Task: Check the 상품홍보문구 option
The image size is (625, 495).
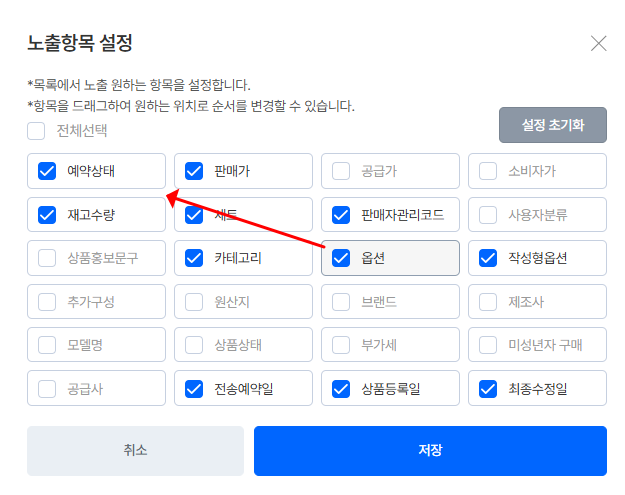Action: click(x=47, y=258)
